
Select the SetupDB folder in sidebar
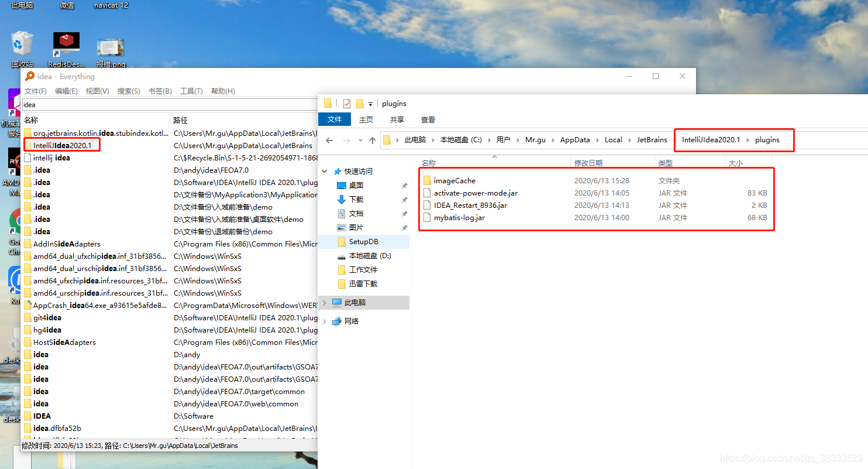363,241
